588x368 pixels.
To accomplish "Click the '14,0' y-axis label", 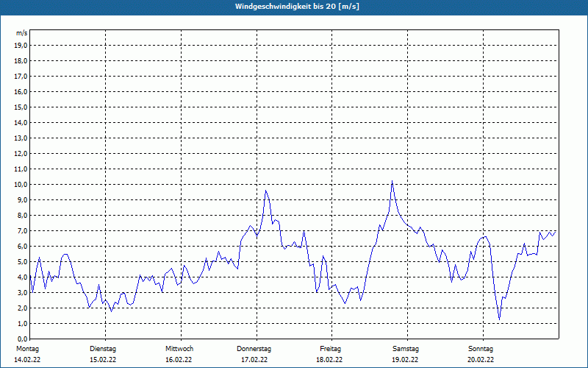I will [x=21, y=122].
